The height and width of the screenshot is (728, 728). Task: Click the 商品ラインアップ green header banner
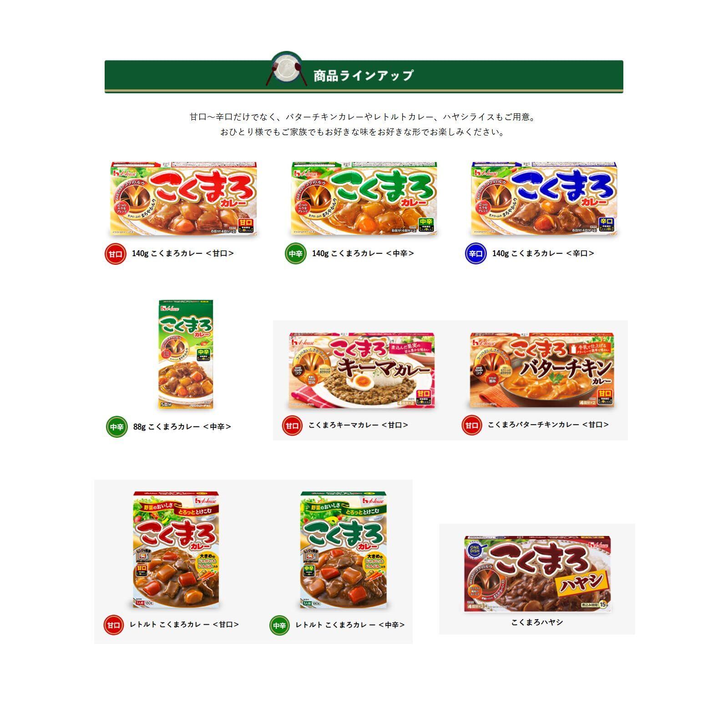tap(364, 76)
